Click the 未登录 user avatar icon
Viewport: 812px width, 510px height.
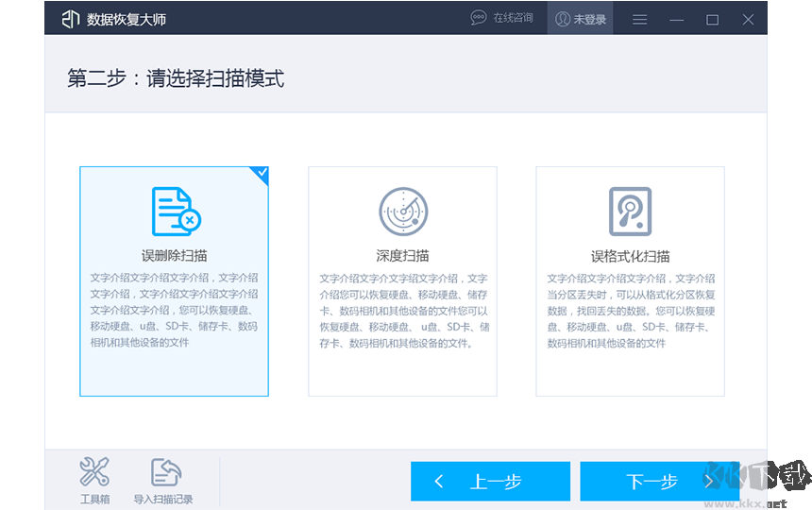click(x=563, y=19)
